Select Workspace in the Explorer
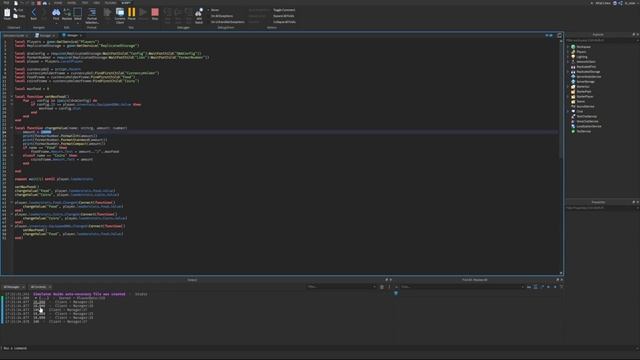This screenshot has height=360, width=640. tap(583, 47)
